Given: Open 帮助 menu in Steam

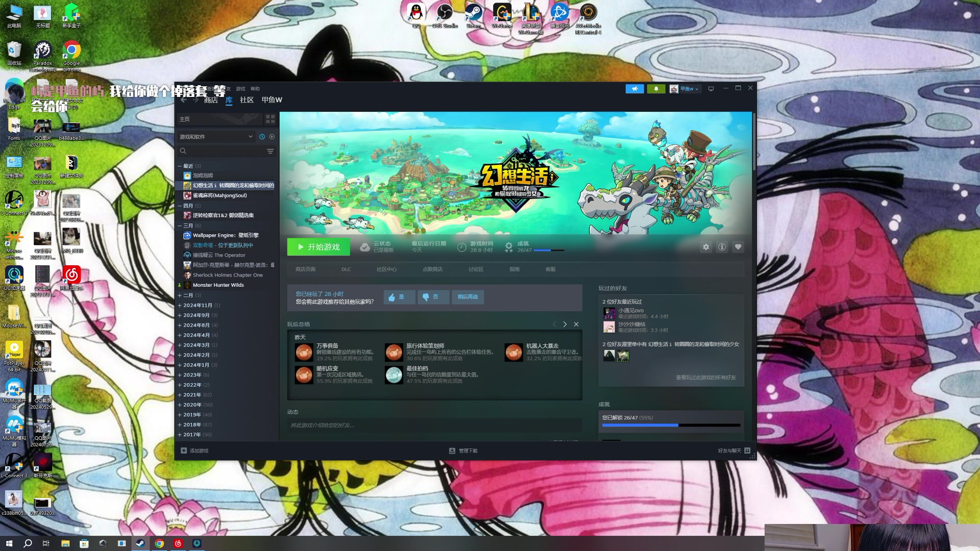Looking at the screenshot, I should pyautogui.click(x=255, y=89).
